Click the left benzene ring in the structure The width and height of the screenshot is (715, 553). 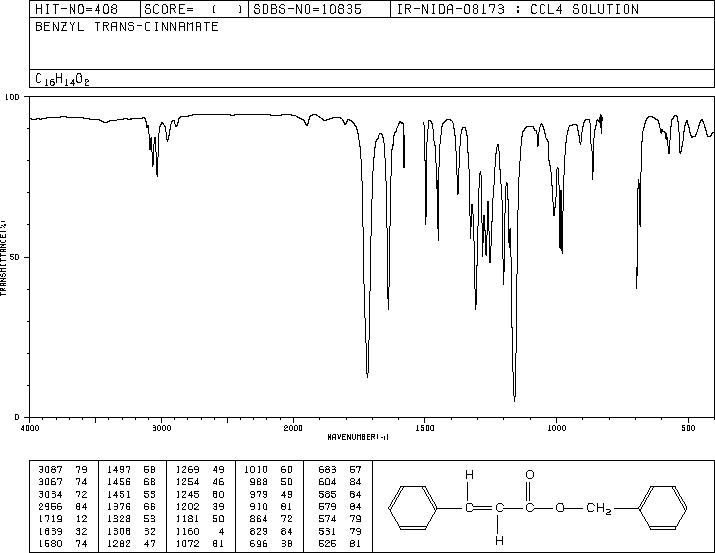point(413,508)
